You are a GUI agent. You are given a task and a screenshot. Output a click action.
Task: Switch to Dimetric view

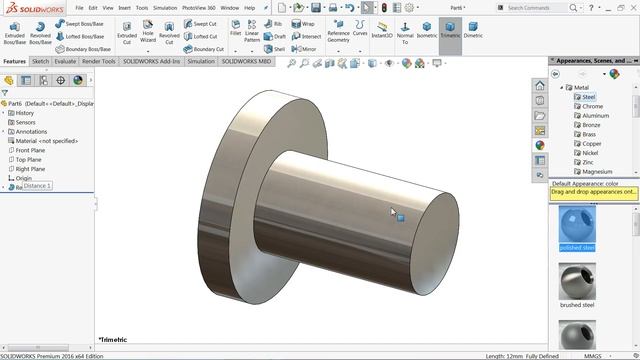[473, 30]
